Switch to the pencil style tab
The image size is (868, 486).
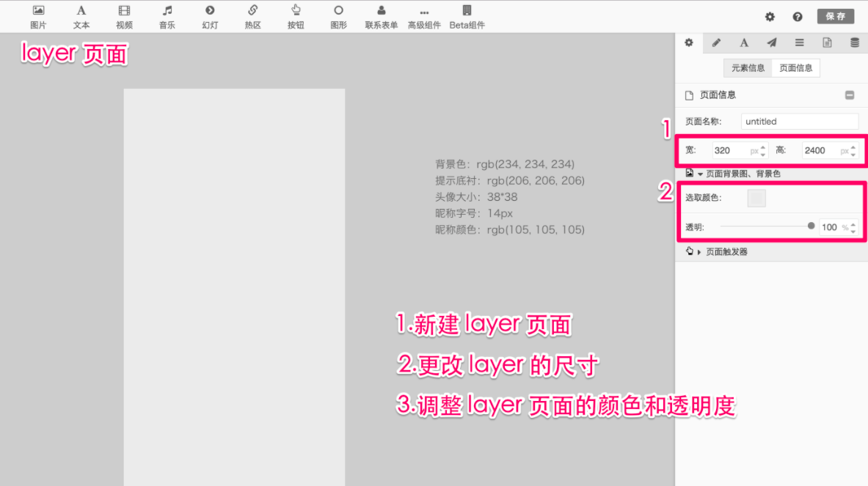tap(717, 43)
